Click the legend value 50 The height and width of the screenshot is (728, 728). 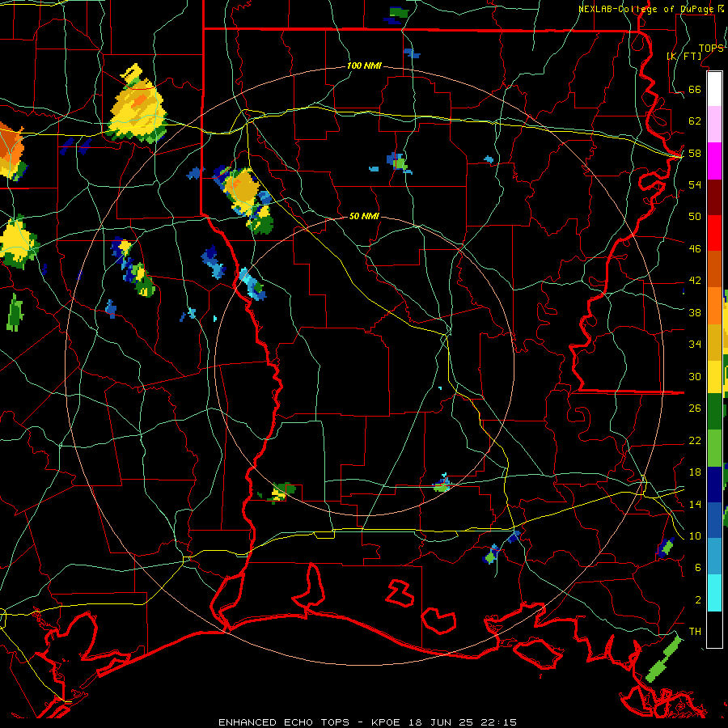(x=695, y=217)
